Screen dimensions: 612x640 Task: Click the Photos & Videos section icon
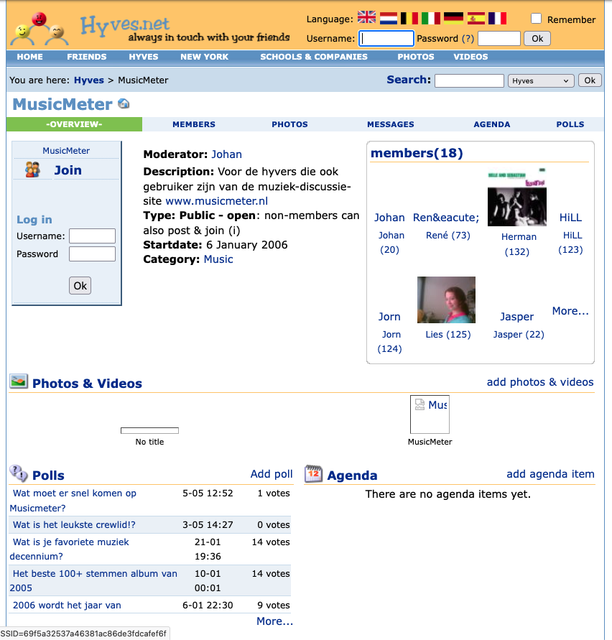click(19, 381)
